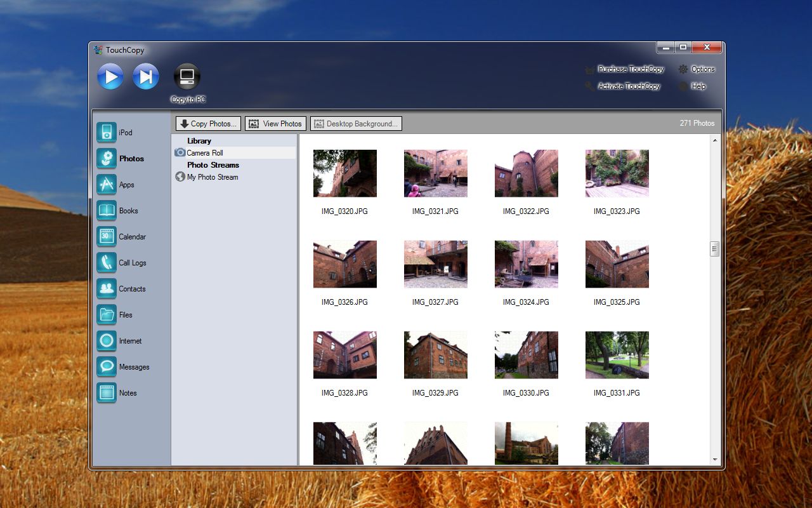The image size is (812, 508).
Task: Click the Purchase TouchCopy cart icon
Action: 590,69
